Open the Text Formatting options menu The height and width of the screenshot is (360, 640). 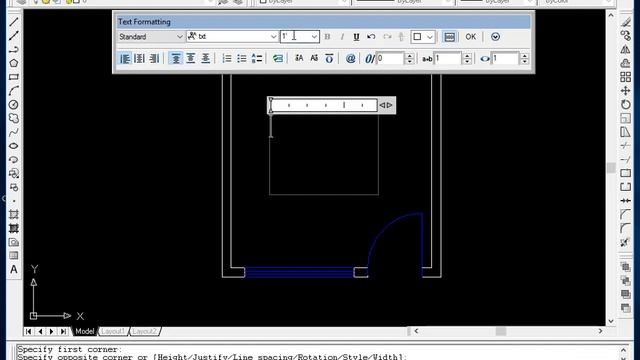(x=495, y=37)
